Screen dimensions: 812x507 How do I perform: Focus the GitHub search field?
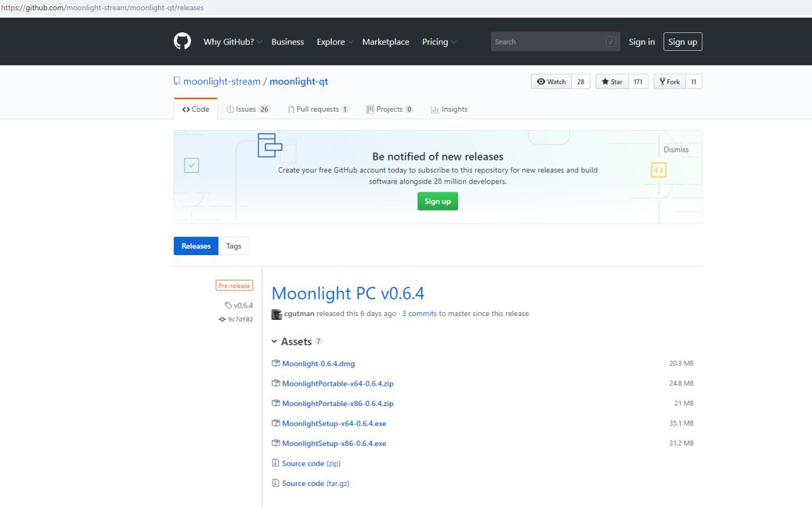(555, 42)
